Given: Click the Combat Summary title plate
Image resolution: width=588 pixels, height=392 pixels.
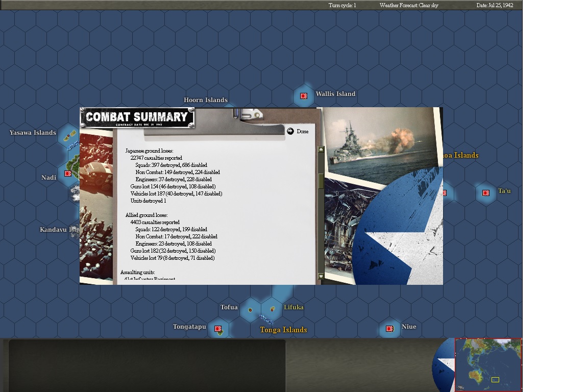Looking at the screenshot, I should tap(137, 118).
